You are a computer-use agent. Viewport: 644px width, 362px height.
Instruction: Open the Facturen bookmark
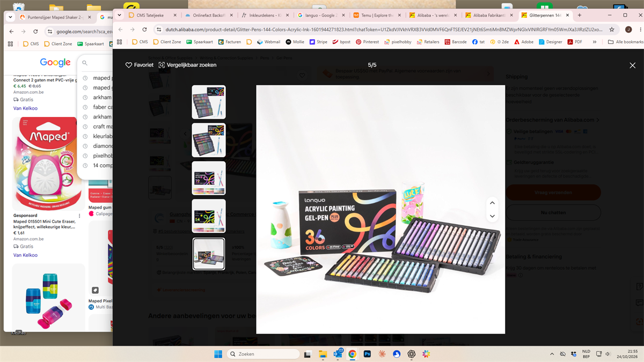tap(229, 42)
